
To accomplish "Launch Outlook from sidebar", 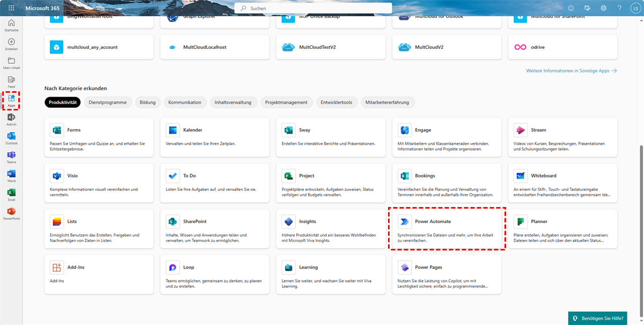I will point(11,138).
